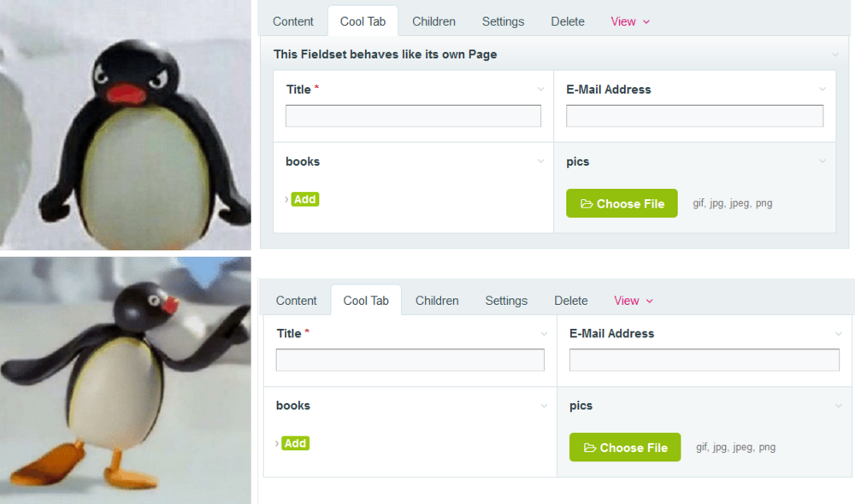Image resolution: width=855 pixels, height=504 pixels.
Task: Collapse the E-Mail Address field in the upper form
Action: [823, 89]
